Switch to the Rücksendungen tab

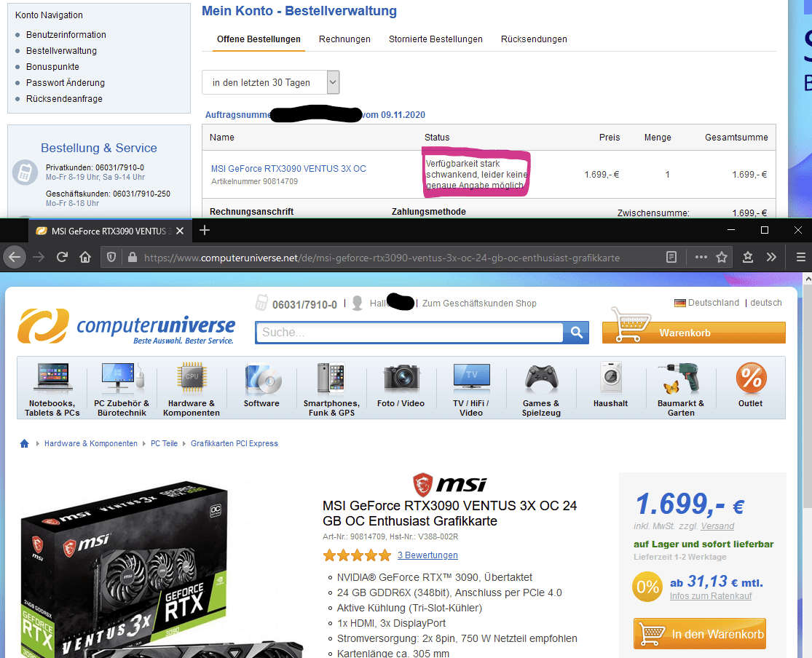pyautogui.click(x=534, y=39)
